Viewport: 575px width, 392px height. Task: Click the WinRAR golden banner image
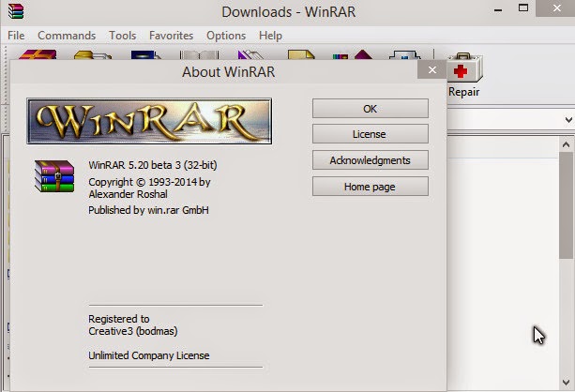click(x=149, y=121)
